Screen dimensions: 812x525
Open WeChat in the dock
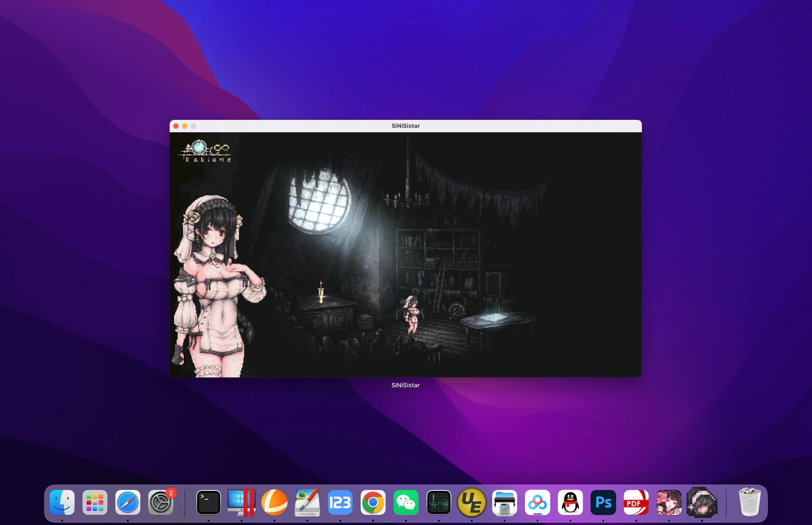406,502
